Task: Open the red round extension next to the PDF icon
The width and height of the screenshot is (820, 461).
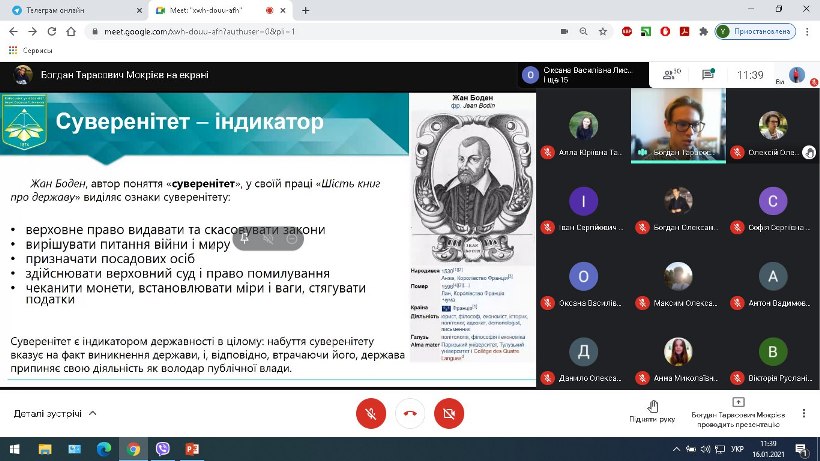Action: click(x=665, y=31)
